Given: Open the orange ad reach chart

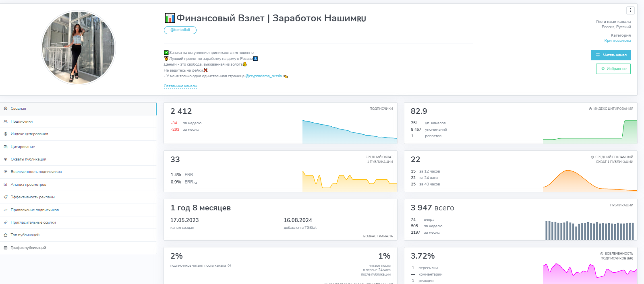Looking at the screenshot, I should point(590,181).
